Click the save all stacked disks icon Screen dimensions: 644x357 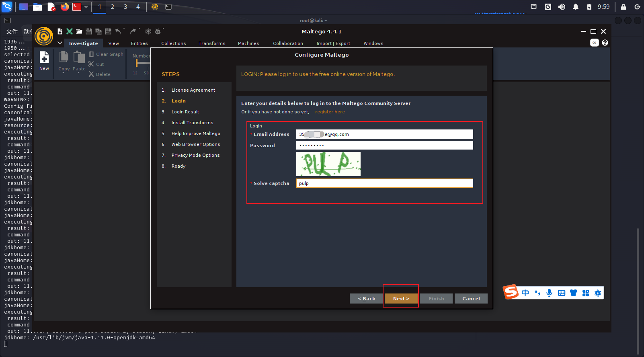pyautogui.click(x=98, y=31)
